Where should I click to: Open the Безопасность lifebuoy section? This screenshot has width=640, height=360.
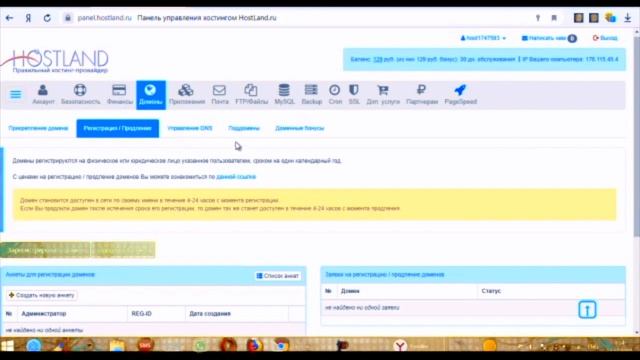[80, 95]
